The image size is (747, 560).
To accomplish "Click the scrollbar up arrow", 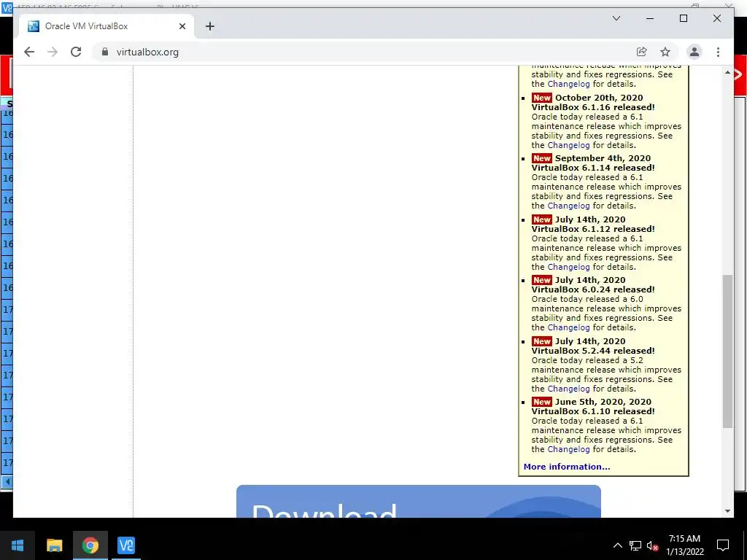I will point(727,72).
